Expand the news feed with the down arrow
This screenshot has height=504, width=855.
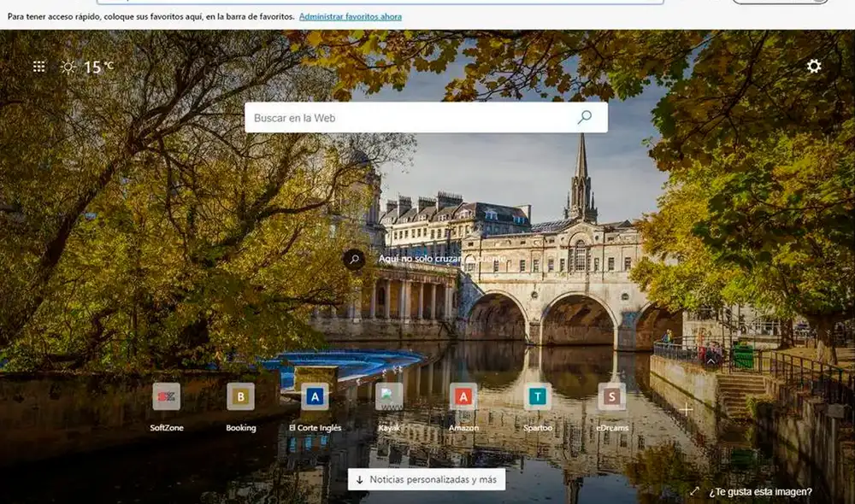coord(360,479)
